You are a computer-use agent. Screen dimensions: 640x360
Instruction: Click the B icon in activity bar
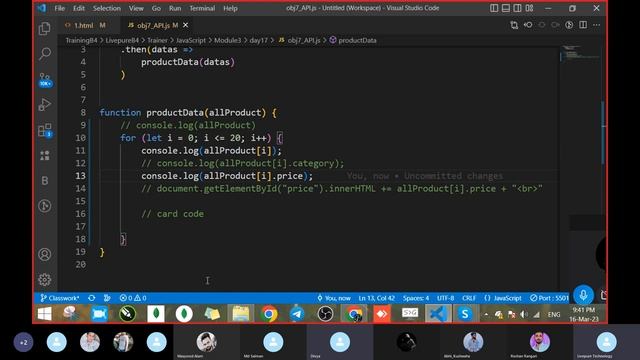point(44,180)
